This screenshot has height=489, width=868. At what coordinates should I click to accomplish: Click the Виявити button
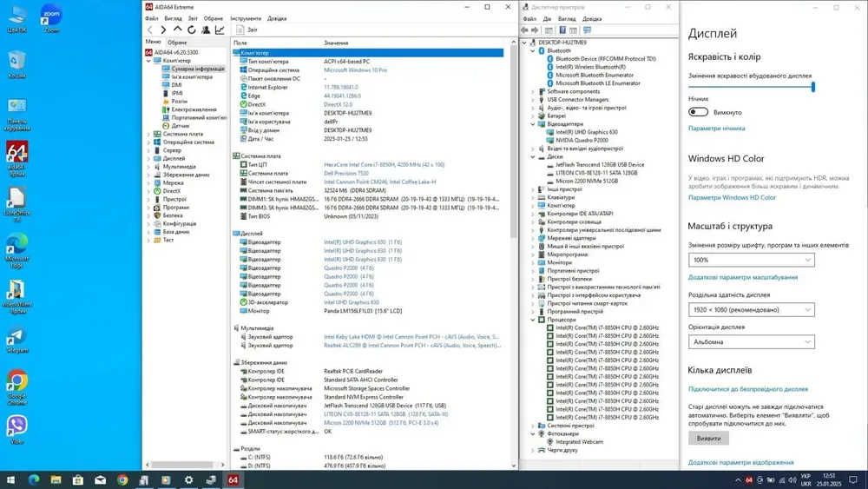(708, 439)
